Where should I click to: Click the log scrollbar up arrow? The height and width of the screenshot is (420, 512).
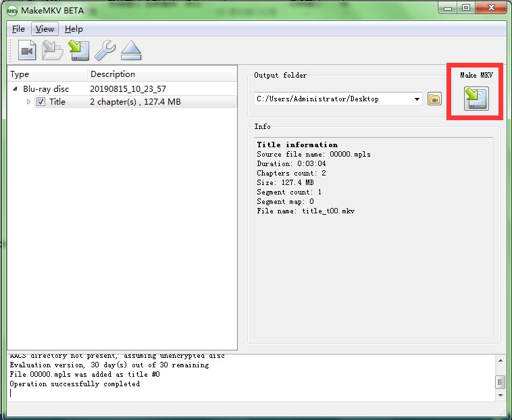(x=501, y=361)
